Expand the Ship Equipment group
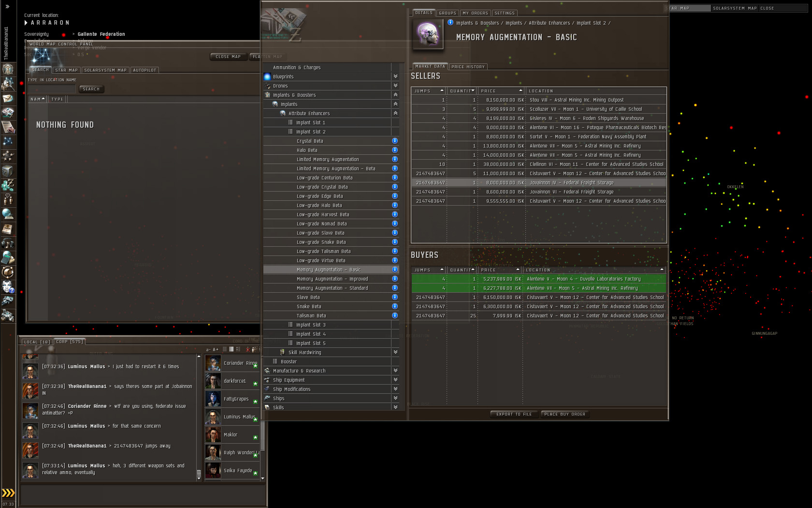 [x=395, y=380]
